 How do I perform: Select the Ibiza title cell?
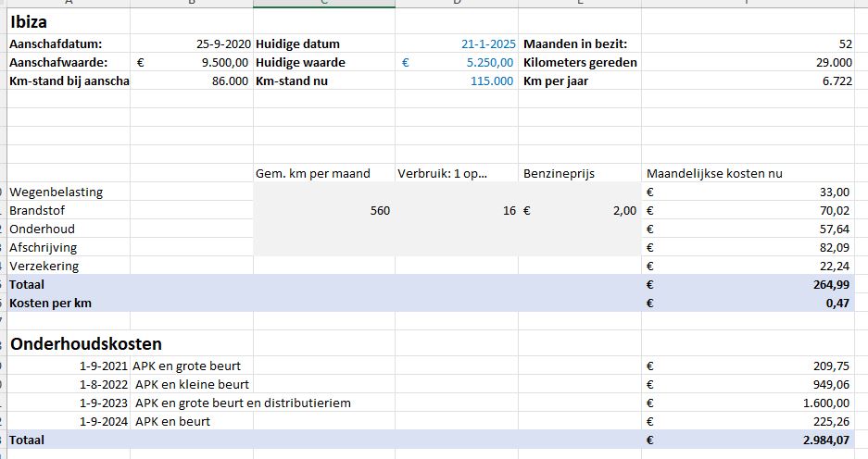pyautogui.click(x=69, y=21)
